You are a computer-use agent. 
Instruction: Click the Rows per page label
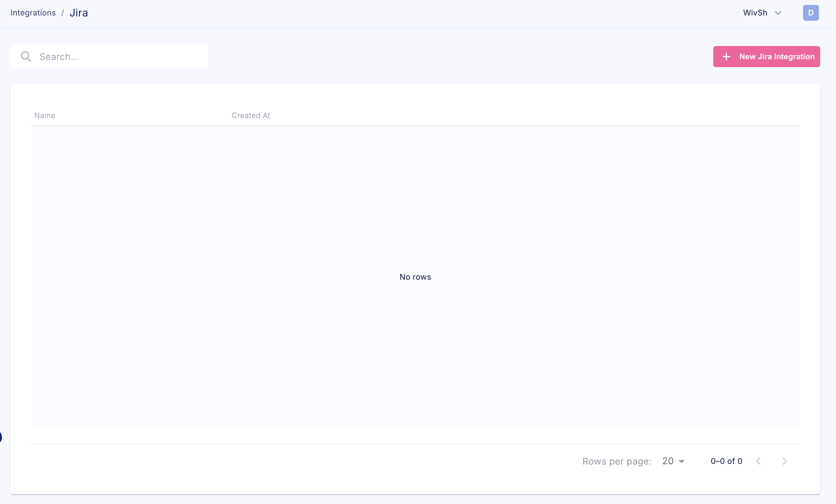[617, 461]
